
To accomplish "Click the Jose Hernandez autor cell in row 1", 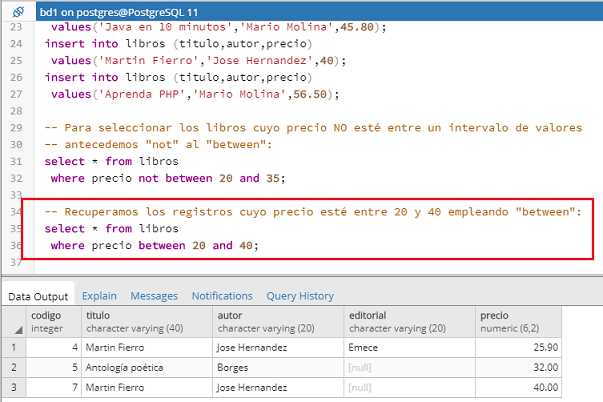I will click(278, 347).
